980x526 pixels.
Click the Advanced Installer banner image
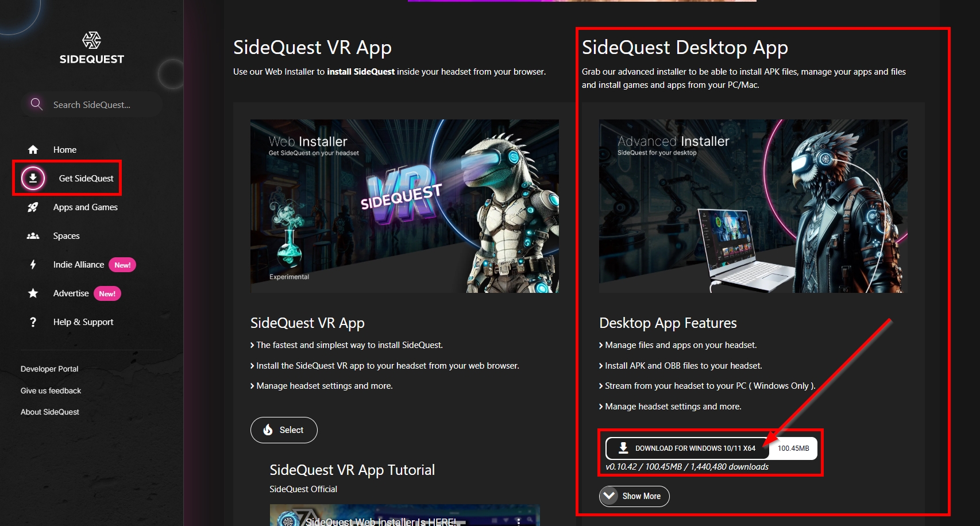(753, 206)
